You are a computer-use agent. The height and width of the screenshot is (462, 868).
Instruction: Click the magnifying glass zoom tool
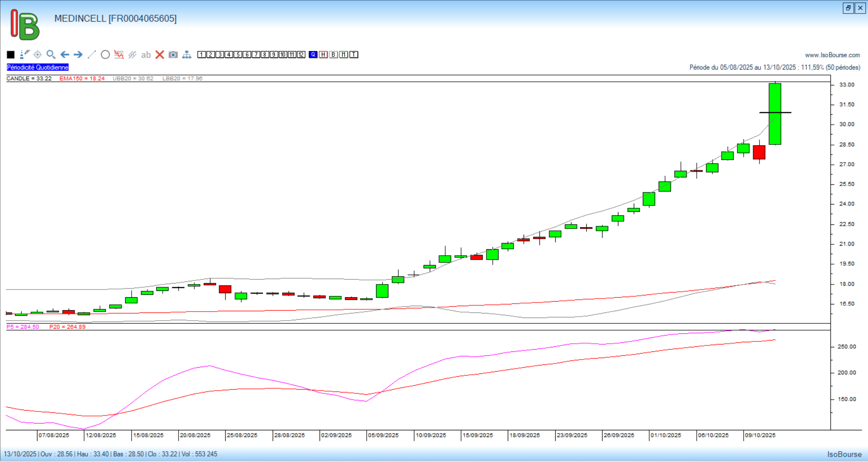(51, 55)
